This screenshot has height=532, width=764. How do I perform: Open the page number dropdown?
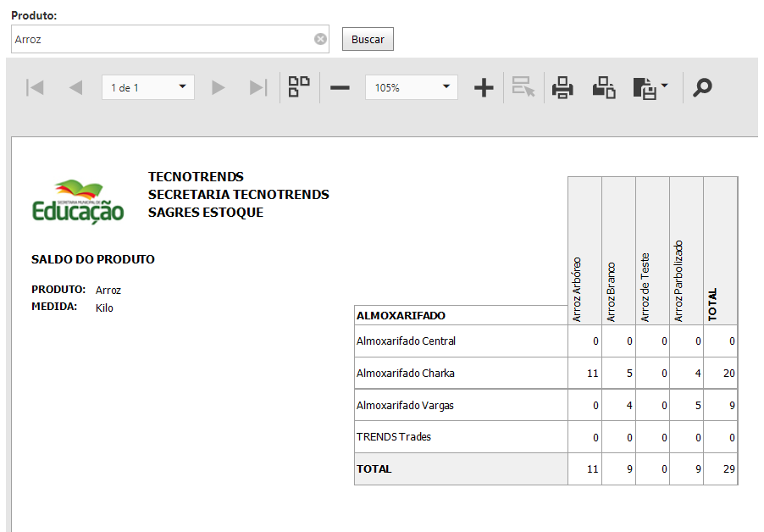180,87
